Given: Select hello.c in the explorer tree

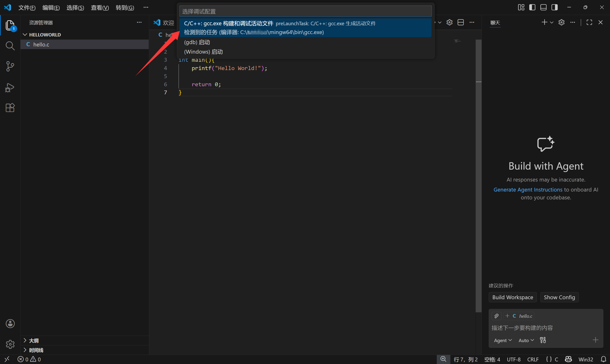Looking at the screenshot, I should point(84,44).
